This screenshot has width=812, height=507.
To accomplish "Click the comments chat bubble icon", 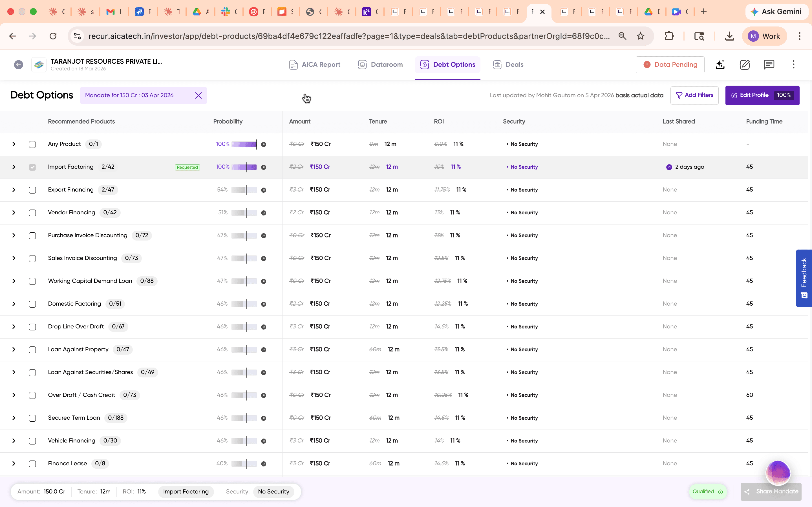I will click(x=769, y=65).
